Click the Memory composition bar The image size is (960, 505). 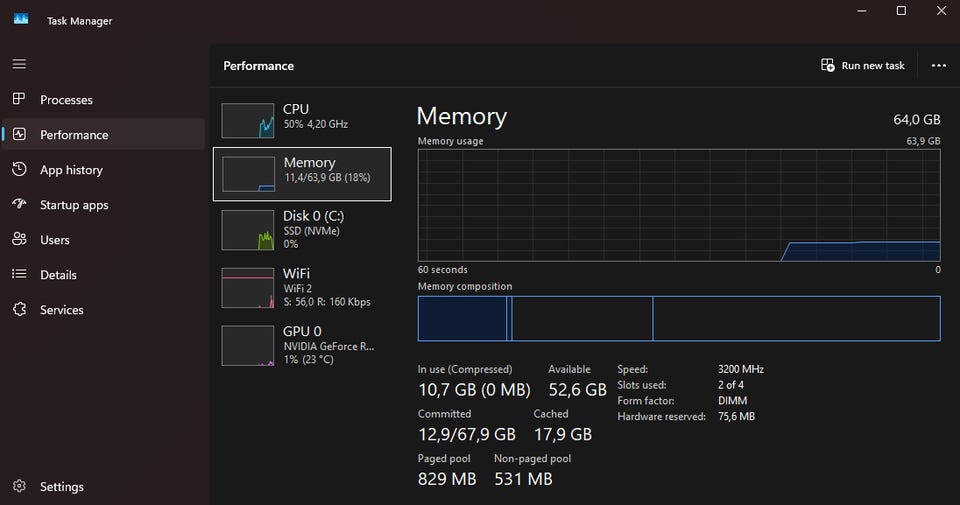point(679,318)
